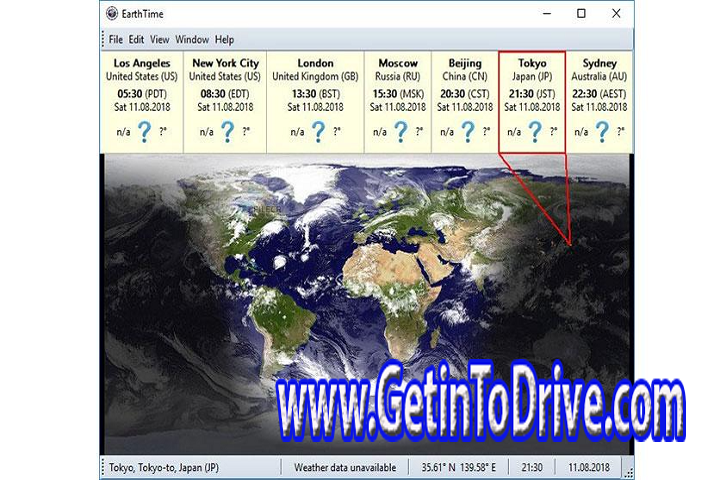This screenshot has height=480, width=720.
Task: Click China (CN) country label
Action: point(465,76)
